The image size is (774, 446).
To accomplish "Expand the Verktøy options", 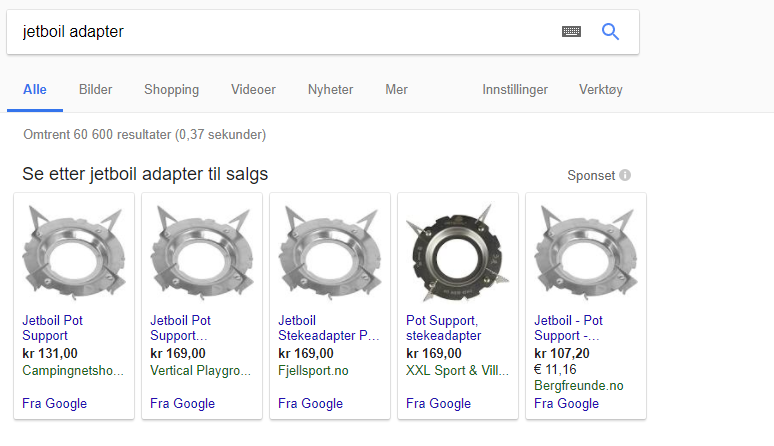I will tap(600, 89).
